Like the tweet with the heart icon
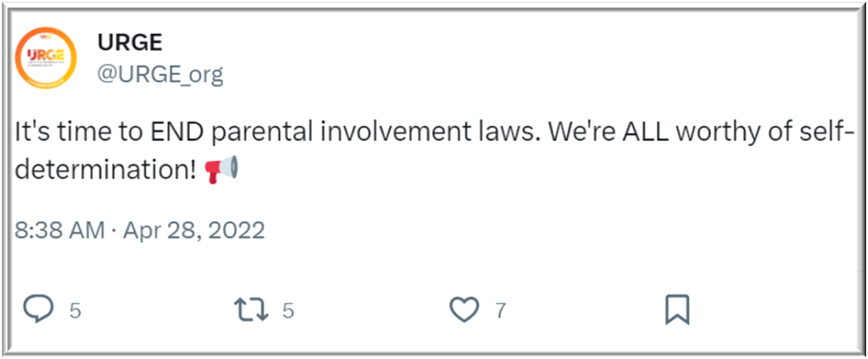The width and height of the screenshot is (868, 359). pos(464,310)
